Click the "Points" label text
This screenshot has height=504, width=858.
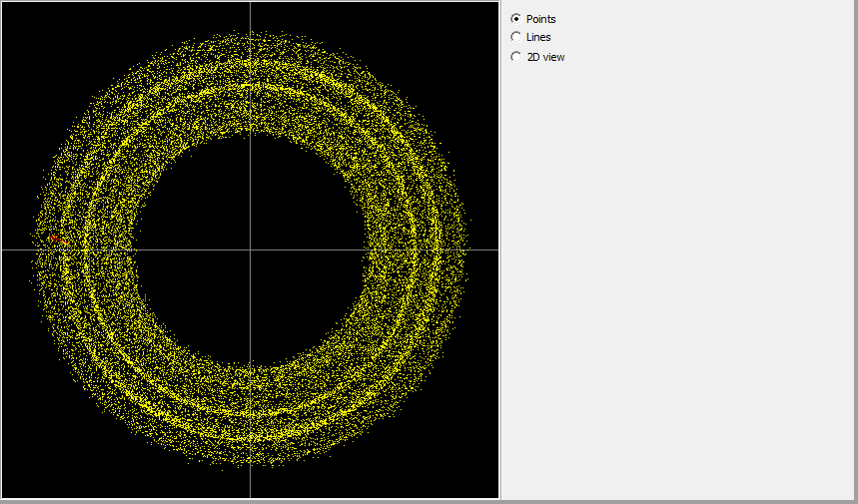pyautogui.click(x=540, y=19)
